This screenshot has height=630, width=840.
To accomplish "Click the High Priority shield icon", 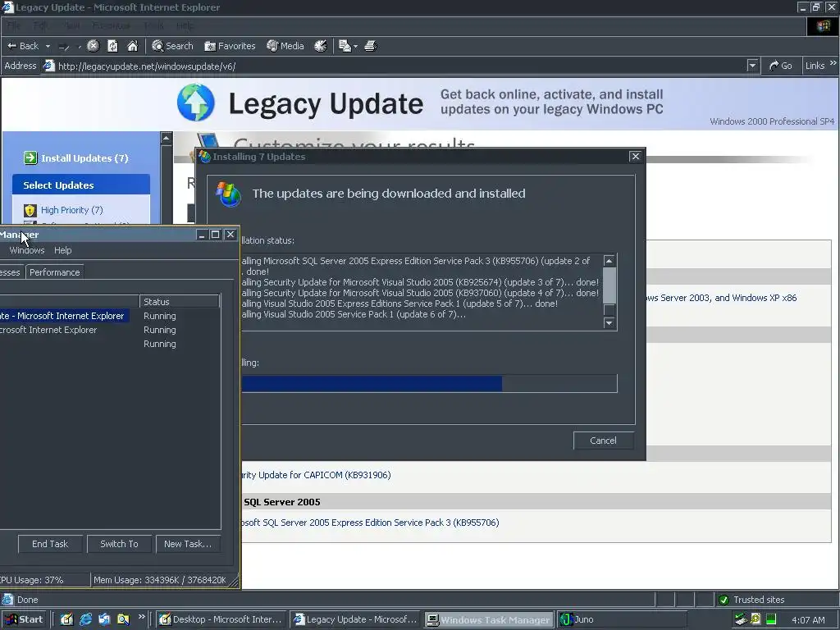I will (30, 210).
